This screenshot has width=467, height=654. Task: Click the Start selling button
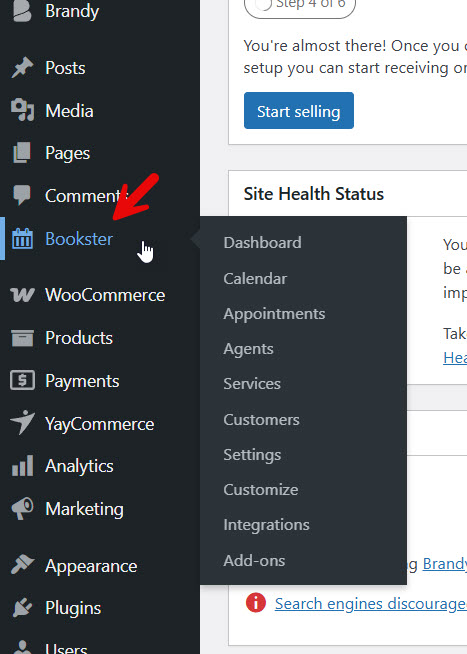[x=299, y=111]
